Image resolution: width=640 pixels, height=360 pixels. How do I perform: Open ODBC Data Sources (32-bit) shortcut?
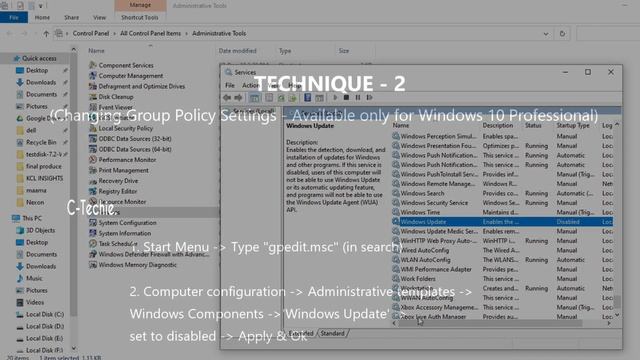click(130, 139)
